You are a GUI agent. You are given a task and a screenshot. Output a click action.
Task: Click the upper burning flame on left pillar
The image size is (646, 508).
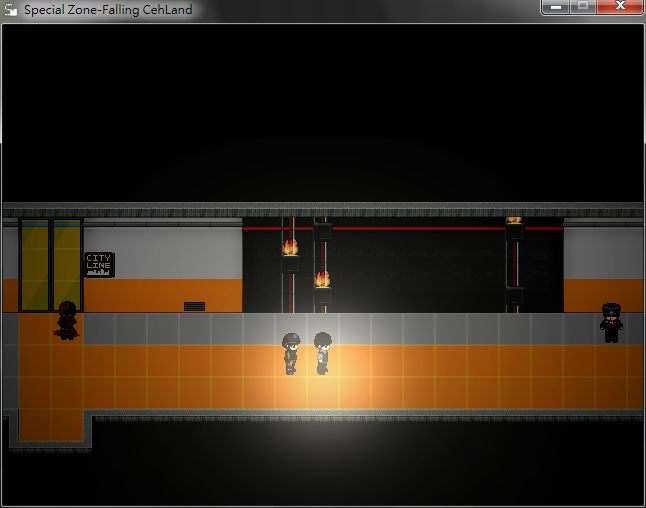tap(290, 248)
